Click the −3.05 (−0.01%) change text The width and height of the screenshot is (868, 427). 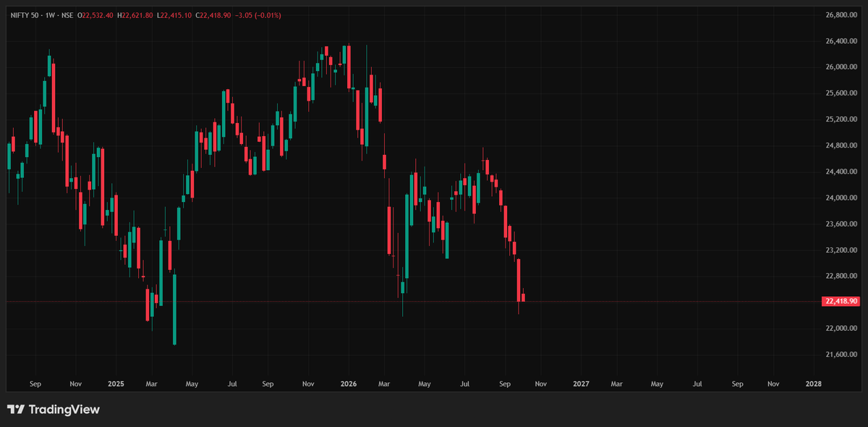click(x=260, y=15)
